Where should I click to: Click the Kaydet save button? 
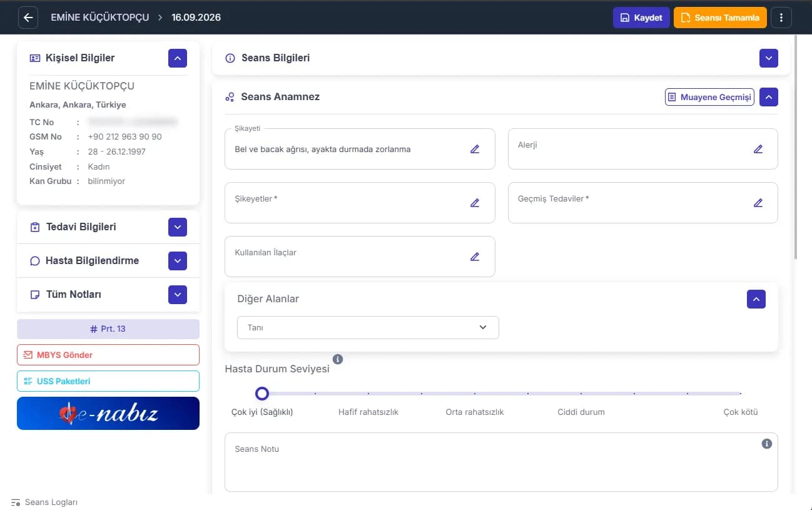click(641, 18)
